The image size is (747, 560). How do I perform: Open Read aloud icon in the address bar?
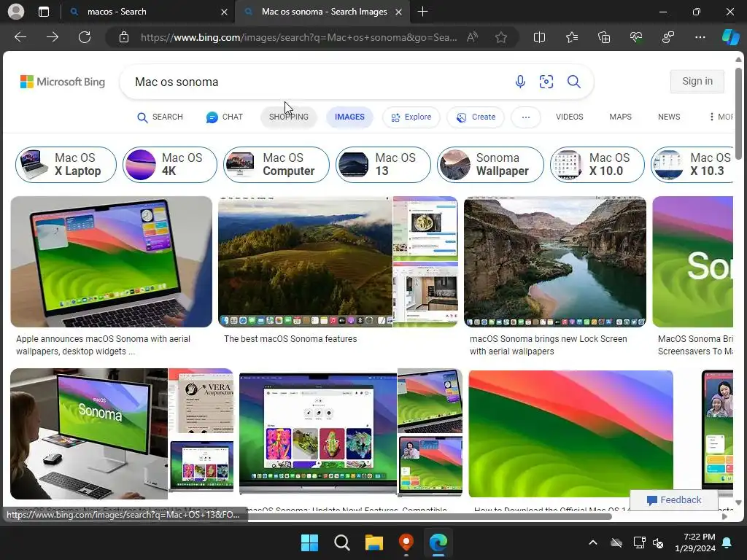pos(472,37)
